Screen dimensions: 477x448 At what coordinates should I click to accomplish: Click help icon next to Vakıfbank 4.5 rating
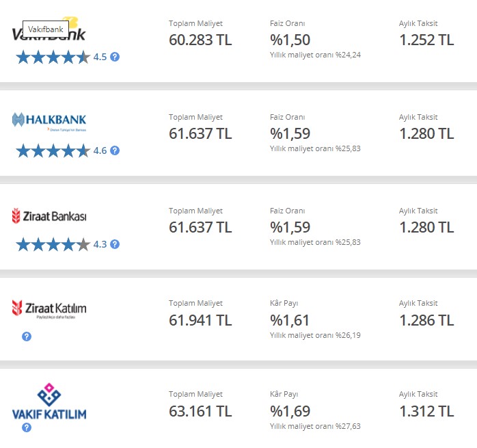[115, 57]
